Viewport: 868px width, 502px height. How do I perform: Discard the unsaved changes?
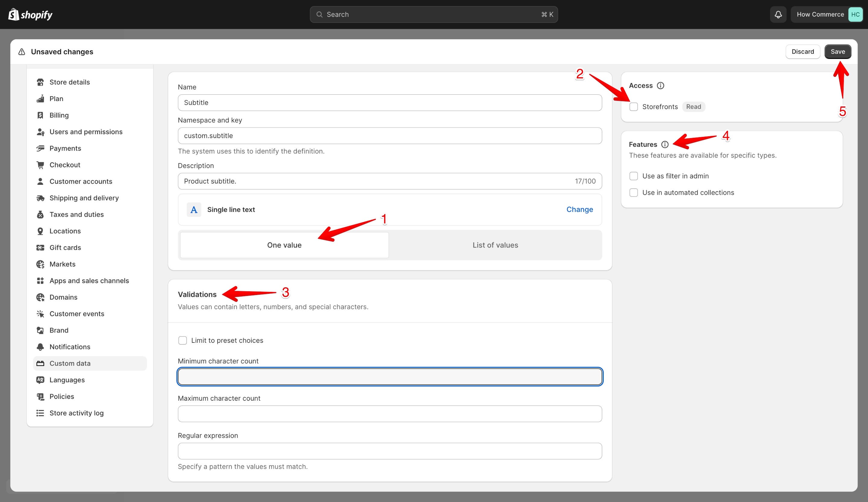point(803,52)
